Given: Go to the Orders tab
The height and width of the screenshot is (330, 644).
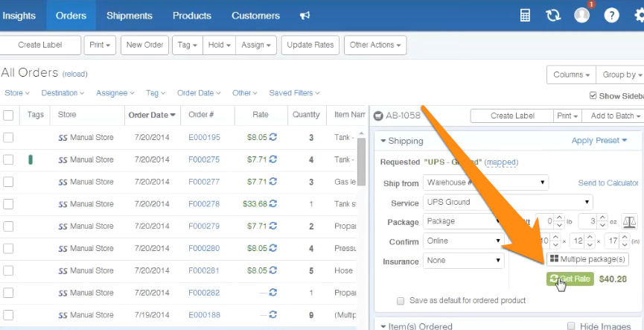Looking at the screenshot, I should [71, 16].
